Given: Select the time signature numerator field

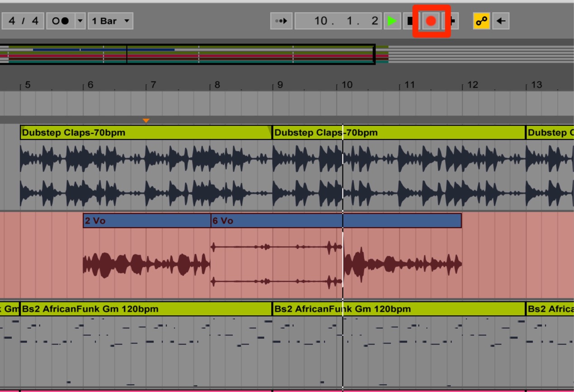Looking at the screenshot, I should (12, 21).
